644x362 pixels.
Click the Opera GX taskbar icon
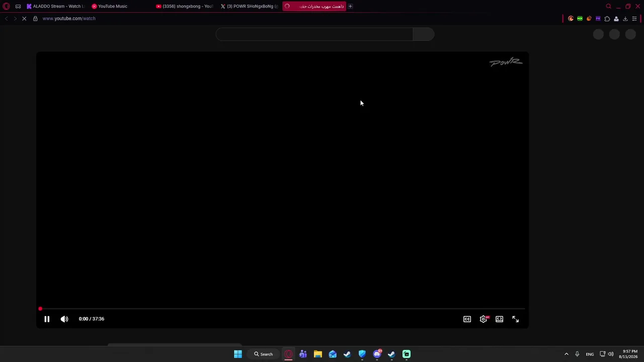(x=288, y=354)
